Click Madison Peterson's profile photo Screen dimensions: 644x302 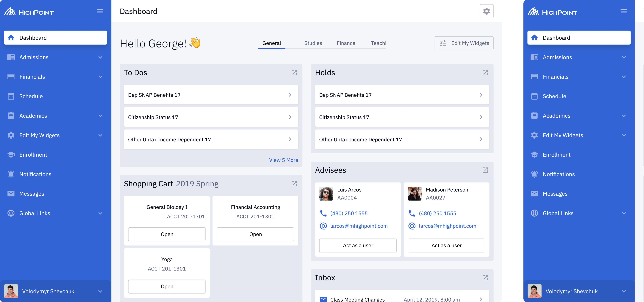414,193
